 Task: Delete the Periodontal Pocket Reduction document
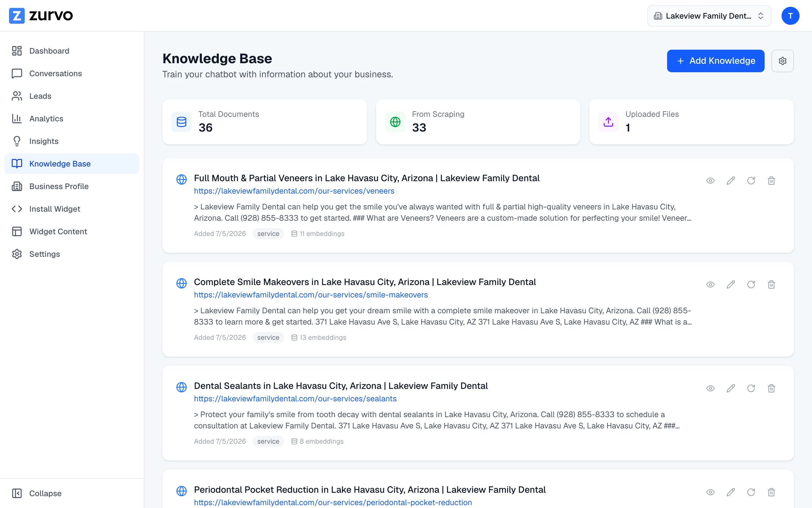click(771, 492)
